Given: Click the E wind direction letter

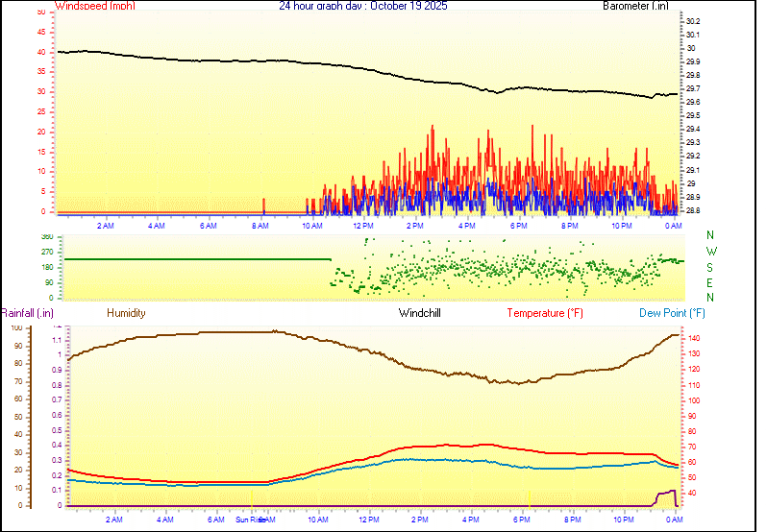Looking at the screenshot, I should [x=710, y=284].
